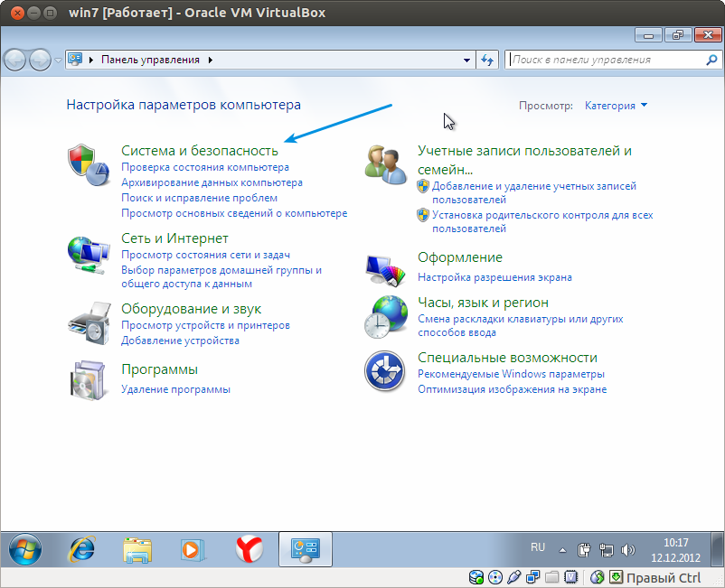Image resolution: width=725 pixels, height=588 pixels.
Task: Open Просмотр основных сведений о компьютере
Action: click(234, 213)
